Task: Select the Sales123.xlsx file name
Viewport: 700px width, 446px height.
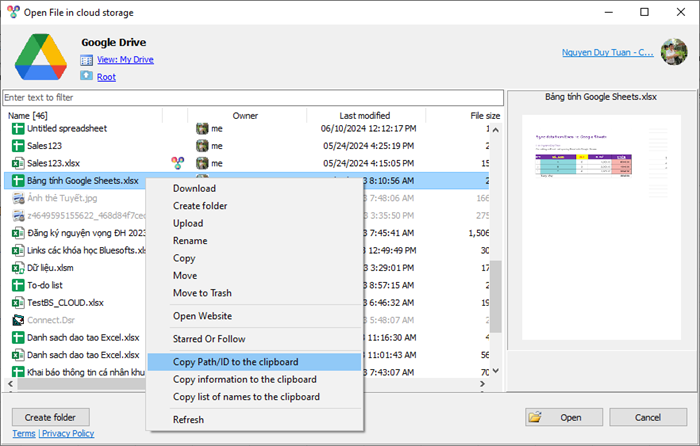Action: [x=53, y=163]
